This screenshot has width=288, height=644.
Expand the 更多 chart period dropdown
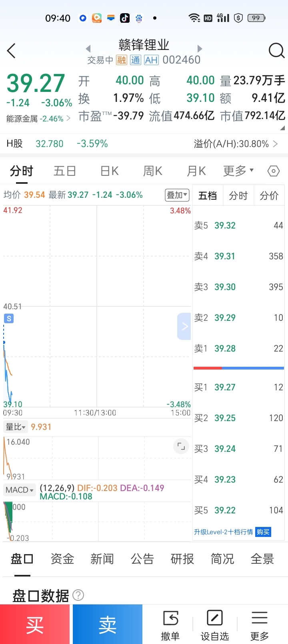coord(238,171)
